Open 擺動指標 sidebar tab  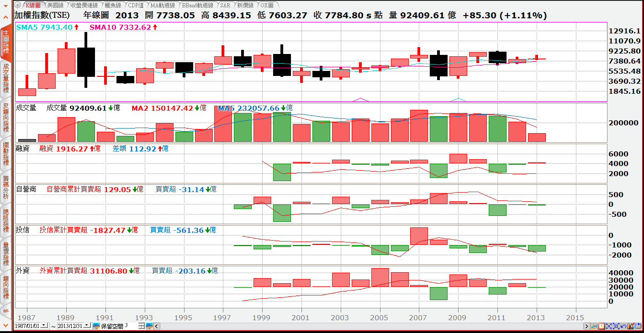tap(6, 153)
